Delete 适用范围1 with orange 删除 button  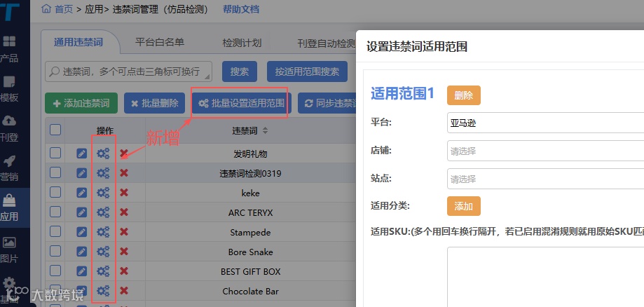tap(464, 95)
